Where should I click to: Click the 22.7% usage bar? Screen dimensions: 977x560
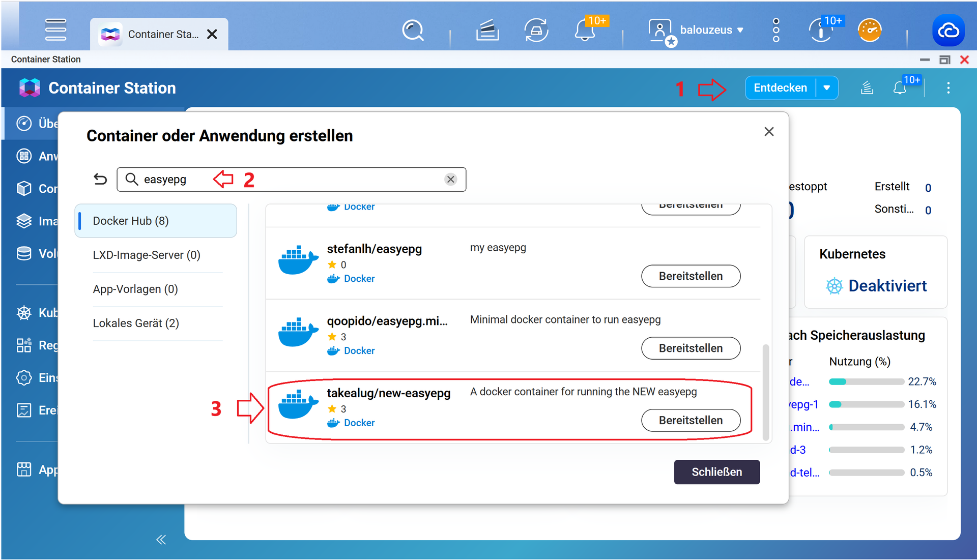tap(866, 382)
